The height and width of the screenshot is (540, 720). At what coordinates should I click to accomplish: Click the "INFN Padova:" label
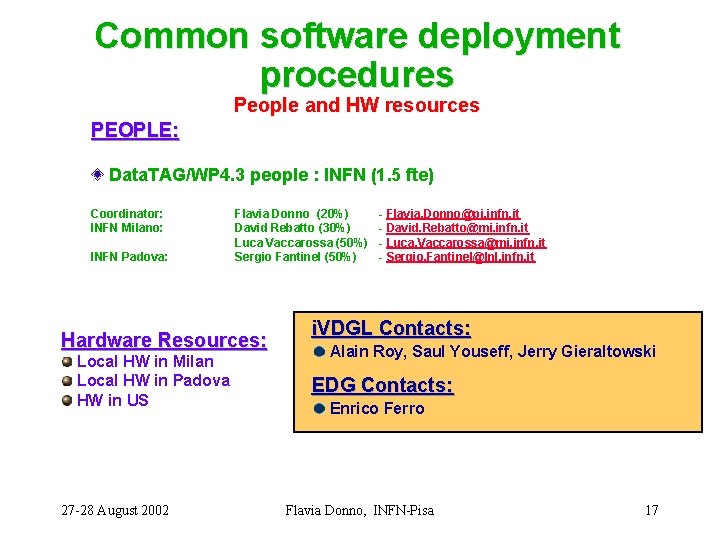tap(129, 257)
